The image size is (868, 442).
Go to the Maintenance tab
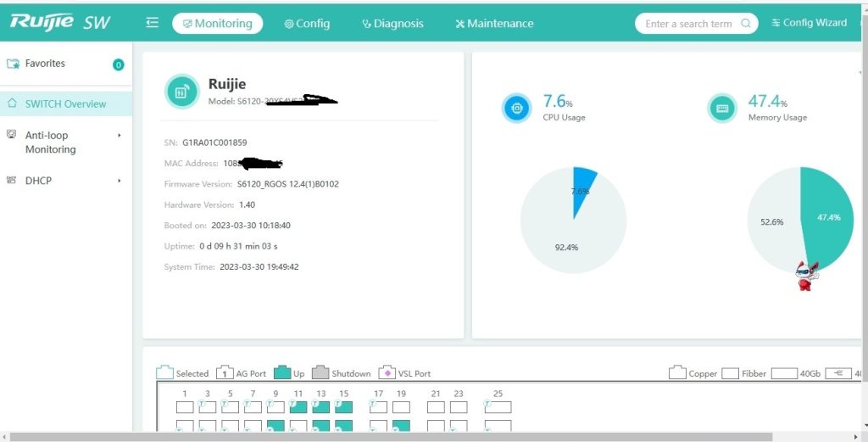tap(494, 23)
